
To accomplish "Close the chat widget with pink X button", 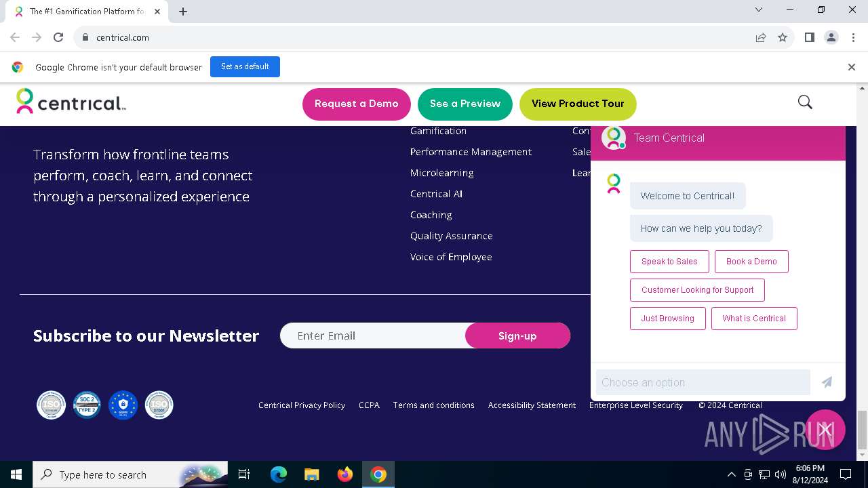I will [x=825, y=430].
